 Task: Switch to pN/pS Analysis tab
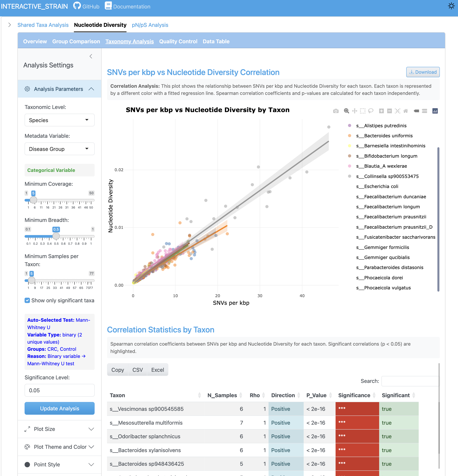[150, 25]
